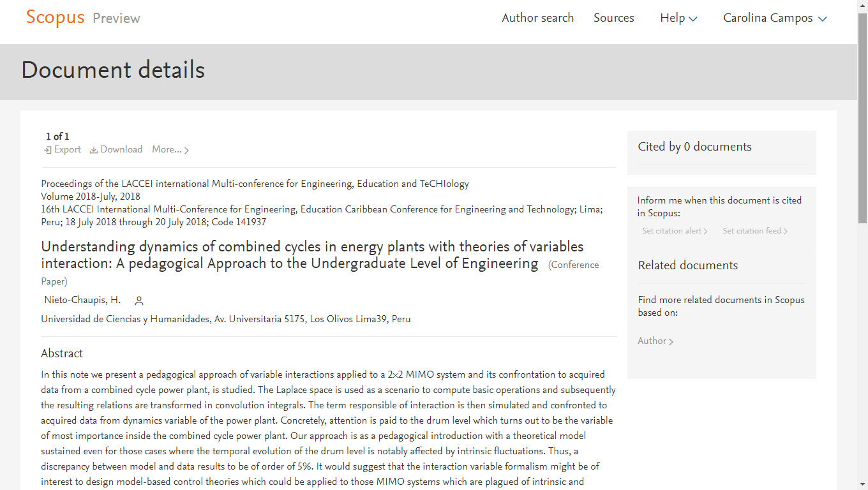Click the vertical page scrollbar thumb
868x490 pixels.
(x=862, y=118)
